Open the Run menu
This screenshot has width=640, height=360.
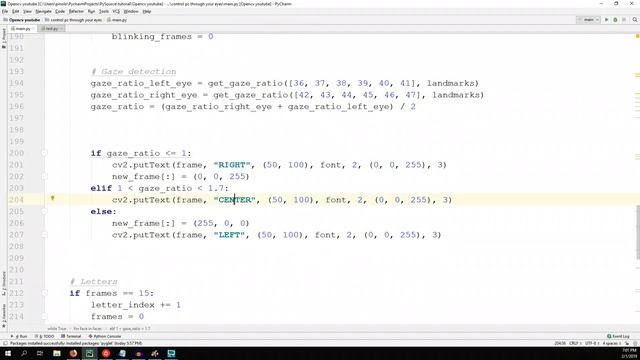tap(91, 11)
